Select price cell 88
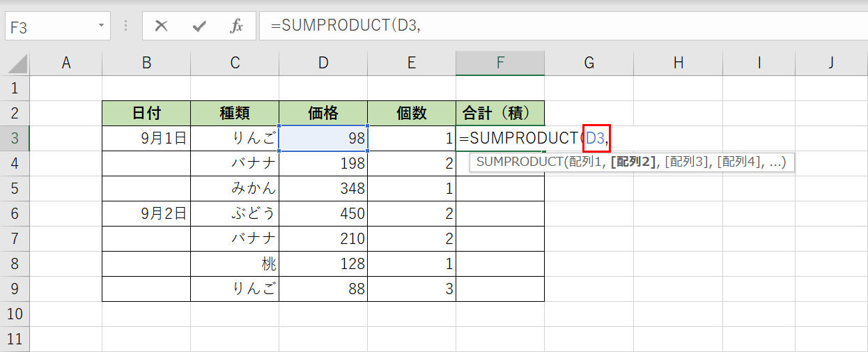 click(323, 289)
